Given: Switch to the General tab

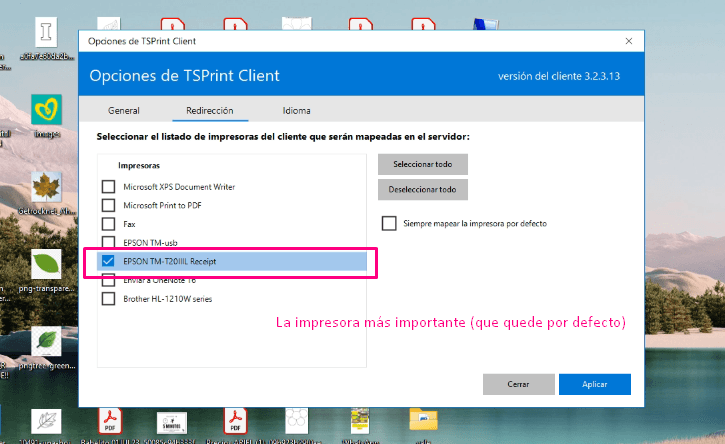Looking at the screenshot, I should (124, 111).
